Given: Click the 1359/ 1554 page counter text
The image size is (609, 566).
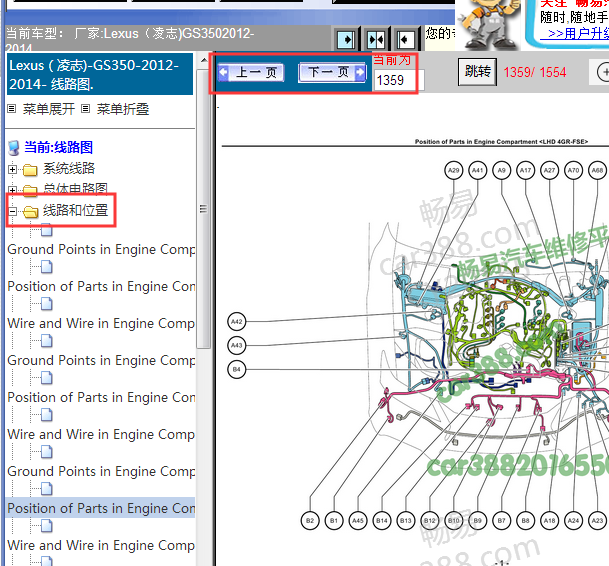Looking at the screenshot, I should pos(535,72).
